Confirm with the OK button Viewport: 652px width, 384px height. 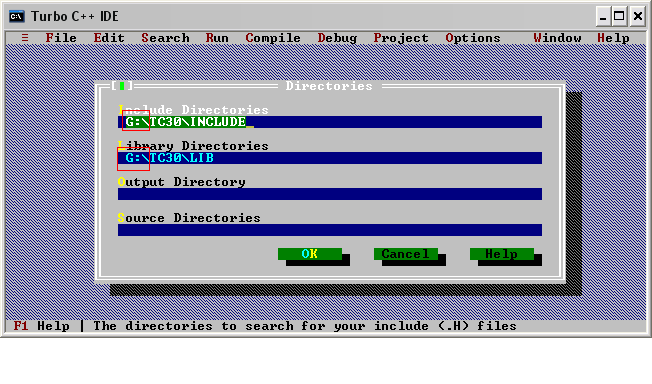tap(310, 254)
